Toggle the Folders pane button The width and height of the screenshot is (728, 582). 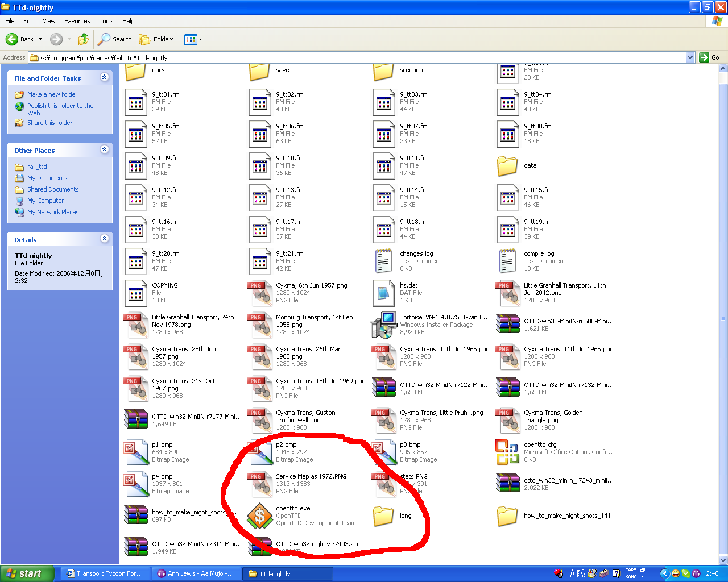(156, 39)
